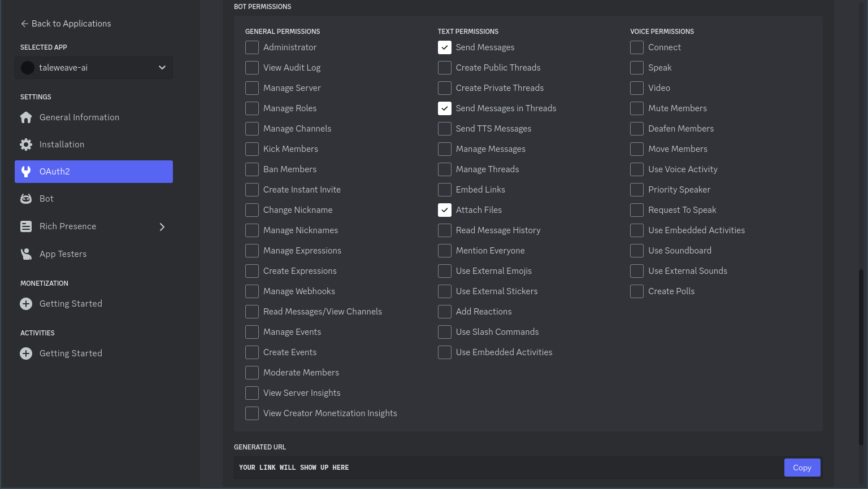Viewport: 868px width, 489px height.
Task: Tick the Mute Members checkbox
Action: pyautogui.click(x=637, y=108)
